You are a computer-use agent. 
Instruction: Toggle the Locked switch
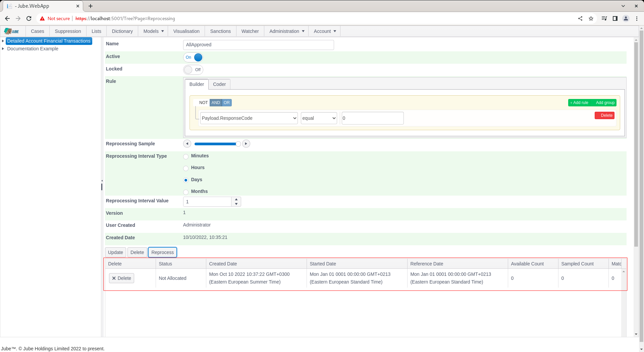click(193, 70)
